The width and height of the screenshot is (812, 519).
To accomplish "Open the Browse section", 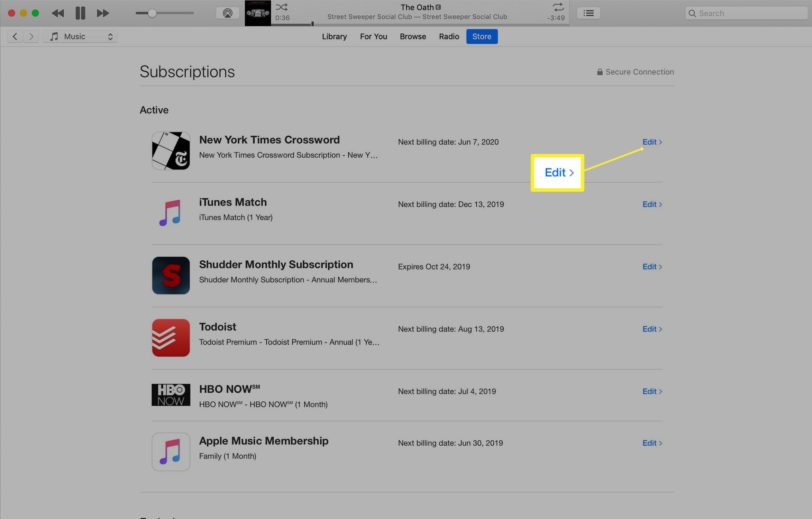I will pos(412,36).
